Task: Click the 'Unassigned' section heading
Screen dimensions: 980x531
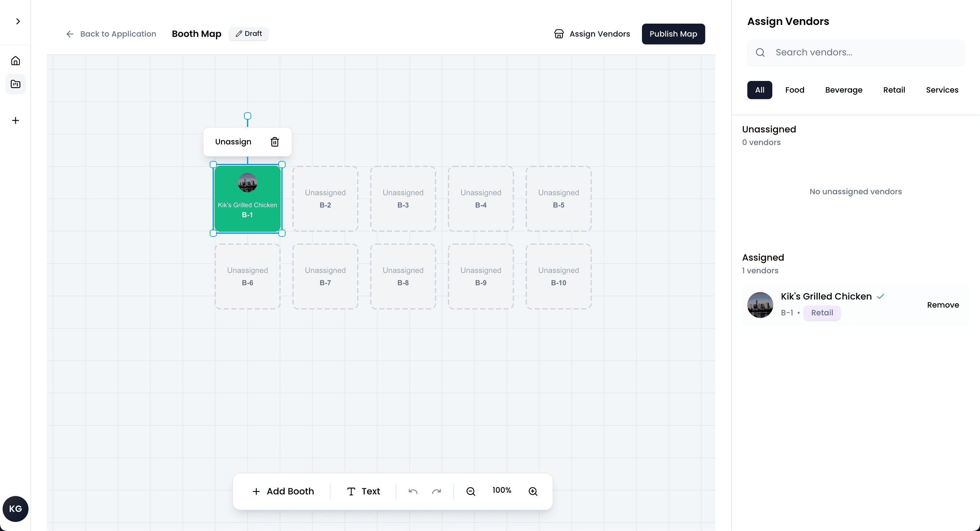Action: point(769,129)
